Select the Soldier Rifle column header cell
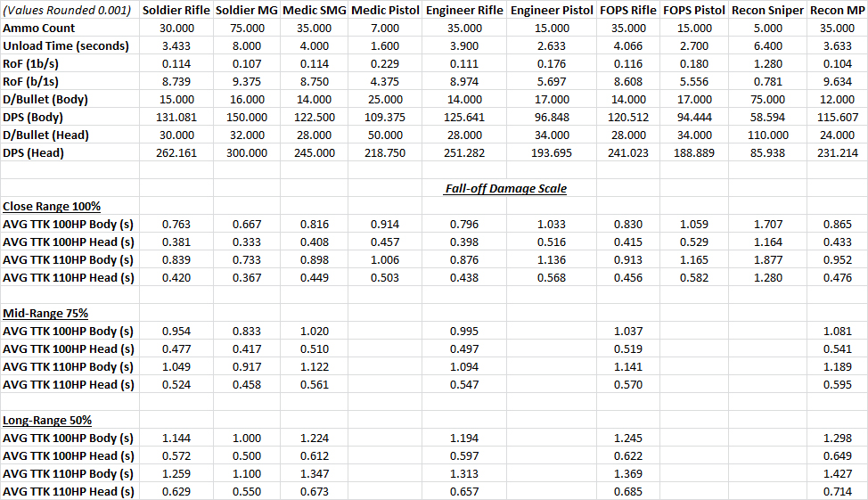The height and width of the screenshot is (500, 868). pos(177,11)
